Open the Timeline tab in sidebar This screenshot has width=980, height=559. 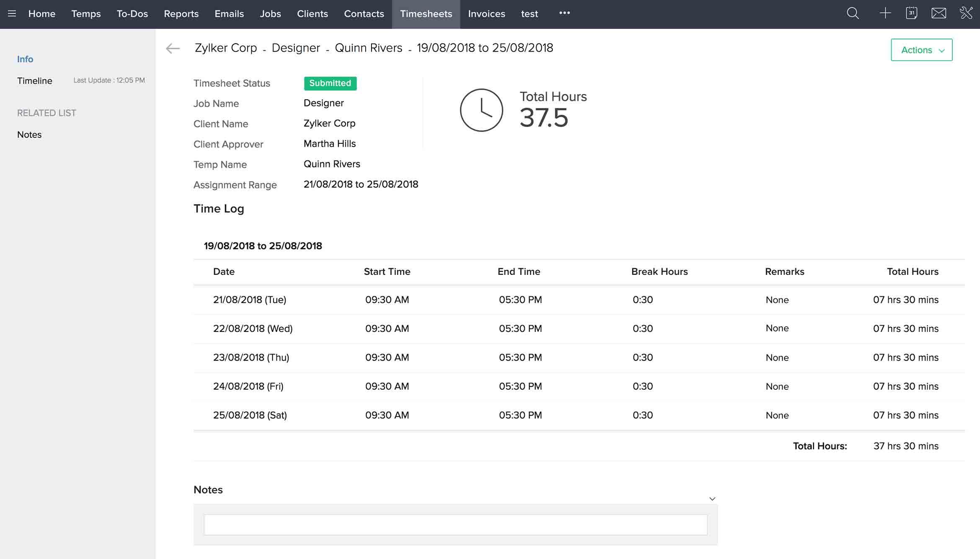34,80
